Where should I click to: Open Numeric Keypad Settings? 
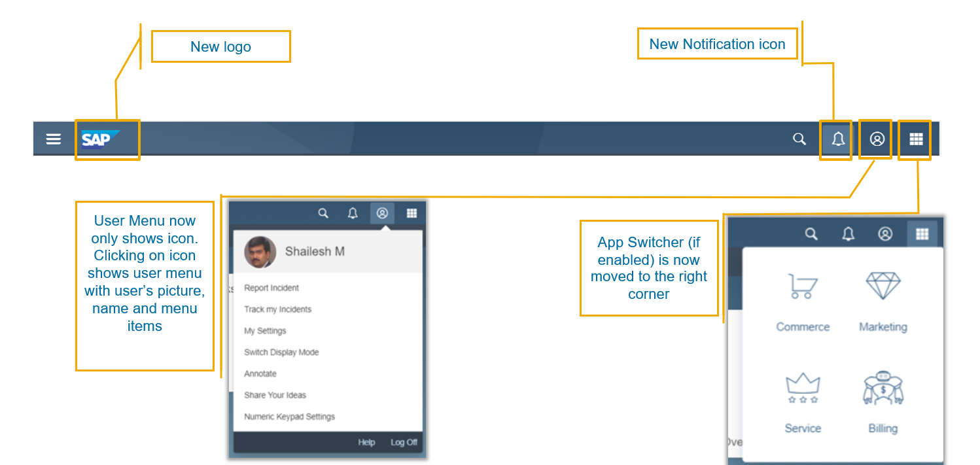289,417
